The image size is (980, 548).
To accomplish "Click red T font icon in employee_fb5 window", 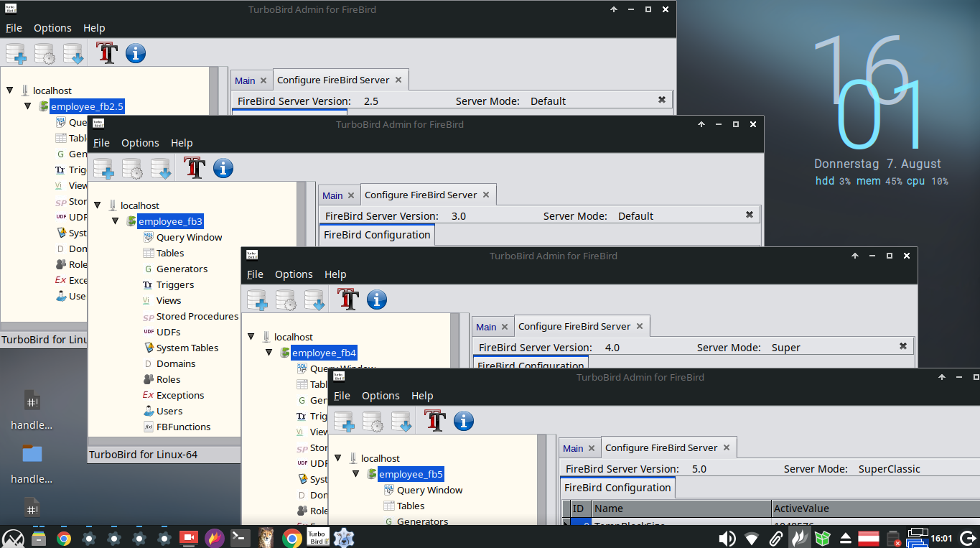I will point(435,421).
